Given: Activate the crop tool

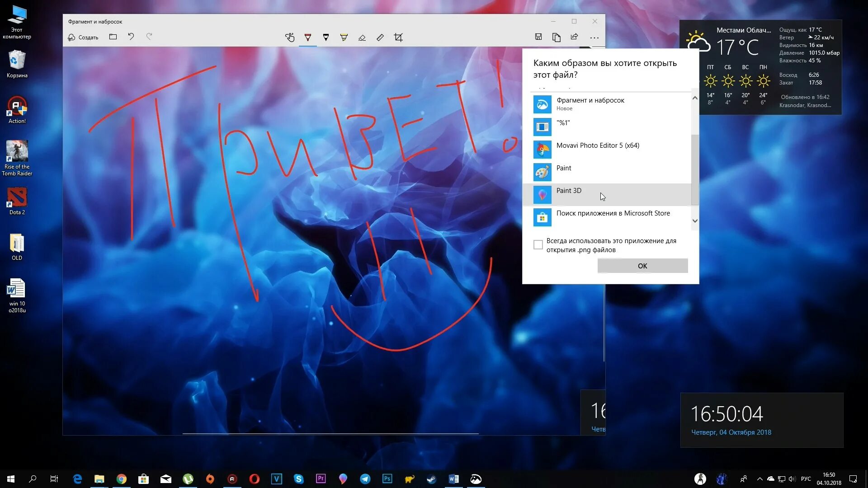Looking at the screenshot, I should [x=398, y=38].
